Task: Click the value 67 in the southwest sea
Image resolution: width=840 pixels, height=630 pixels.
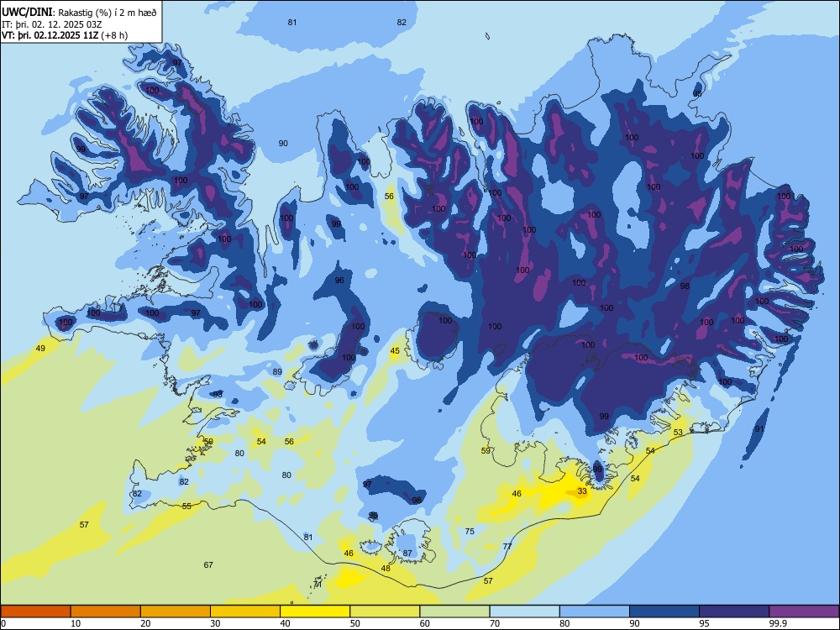Action: point(208,564)
